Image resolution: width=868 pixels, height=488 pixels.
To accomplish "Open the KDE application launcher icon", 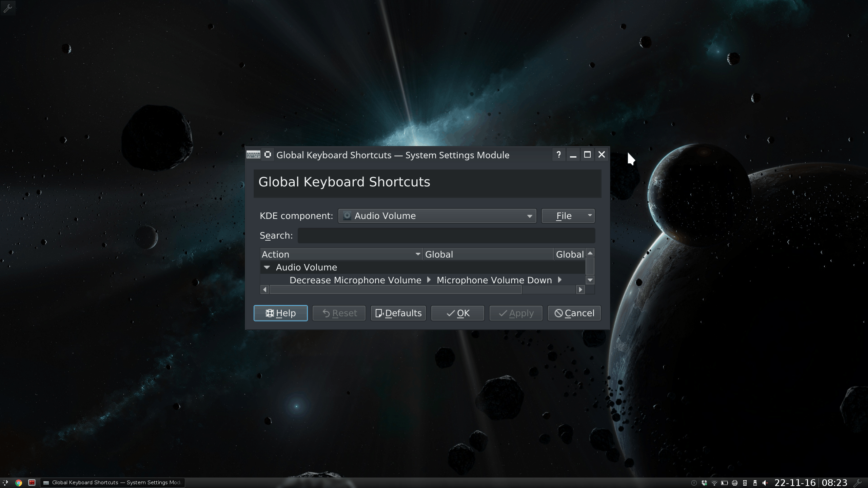I will [5, 483].
